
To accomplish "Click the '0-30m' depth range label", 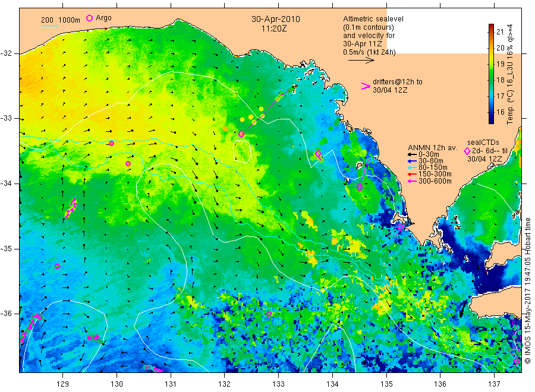I will (429, 154).
